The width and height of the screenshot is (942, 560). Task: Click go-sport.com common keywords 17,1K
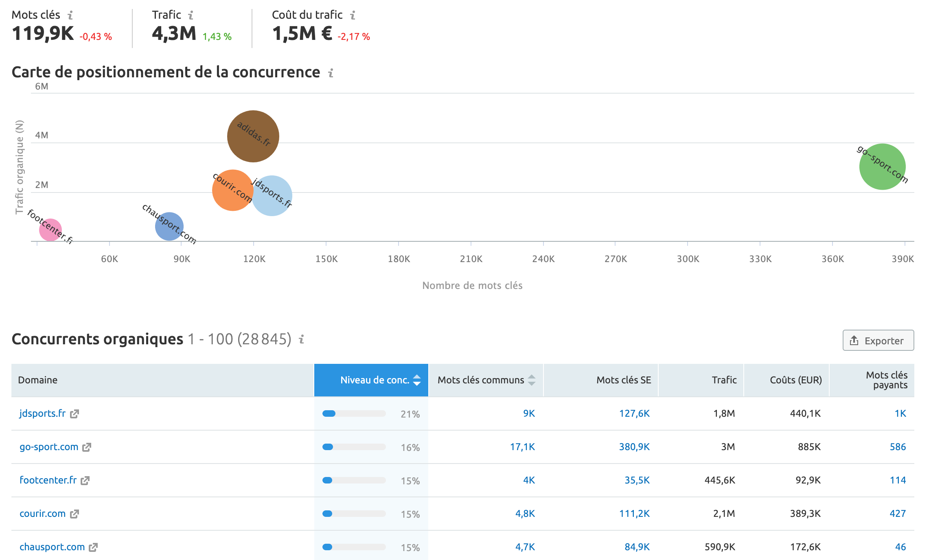tap(522, 447)
